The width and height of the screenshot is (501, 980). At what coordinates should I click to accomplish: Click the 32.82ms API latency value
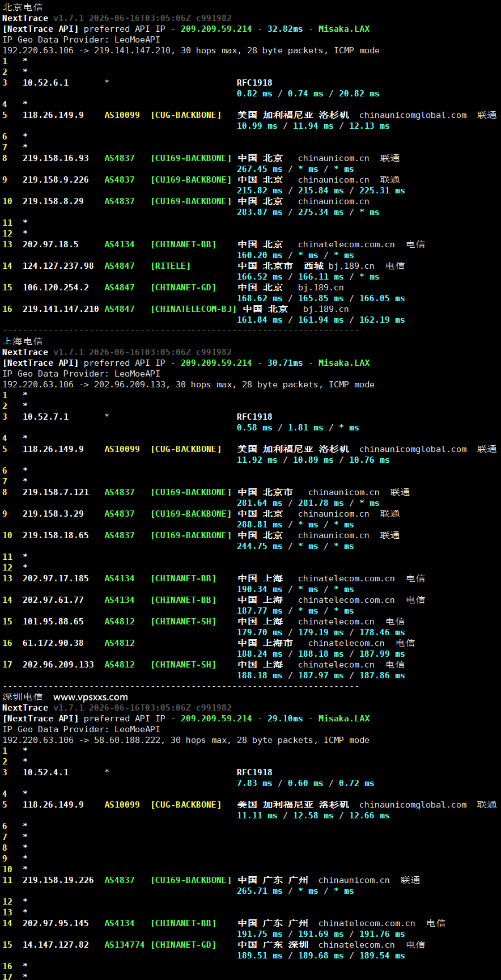[285, 29]
